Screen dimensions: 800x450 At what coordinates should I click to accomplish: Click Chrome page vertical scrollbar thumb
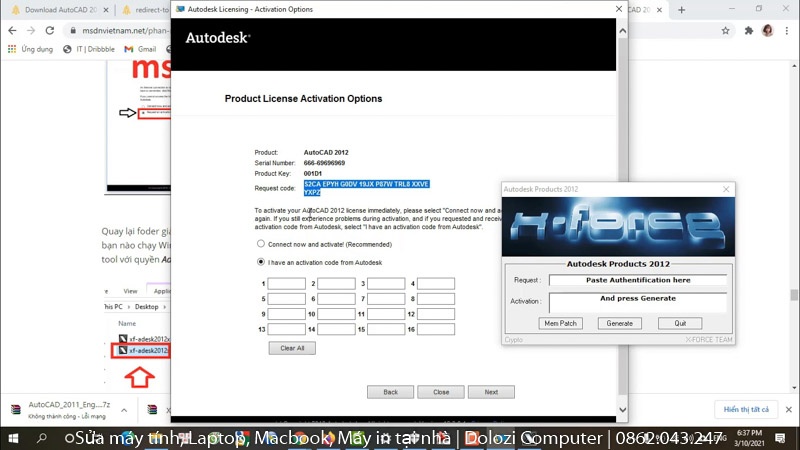point(793,295)
